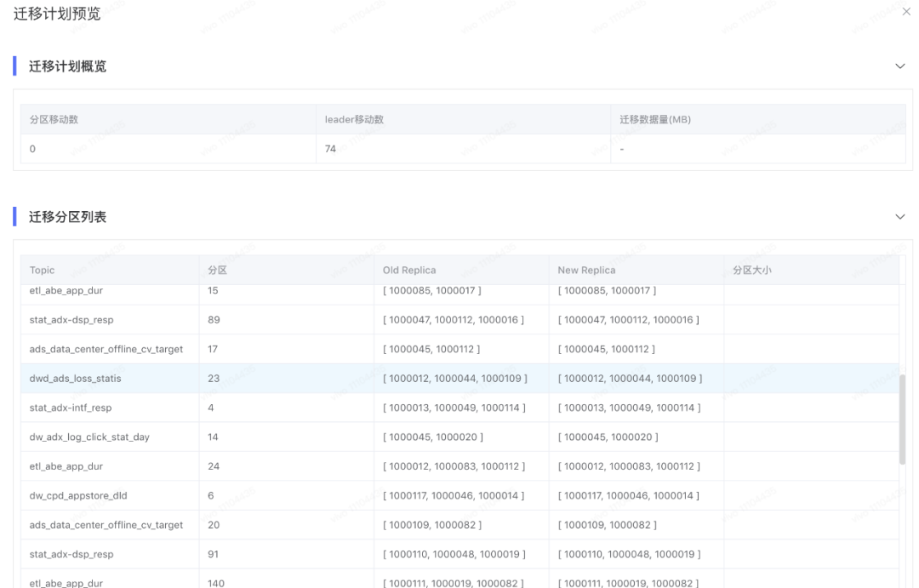Click New Replica value of dw_cpd_appstore_dld
The height and width of the screenshot is (588, 919).
628,495
